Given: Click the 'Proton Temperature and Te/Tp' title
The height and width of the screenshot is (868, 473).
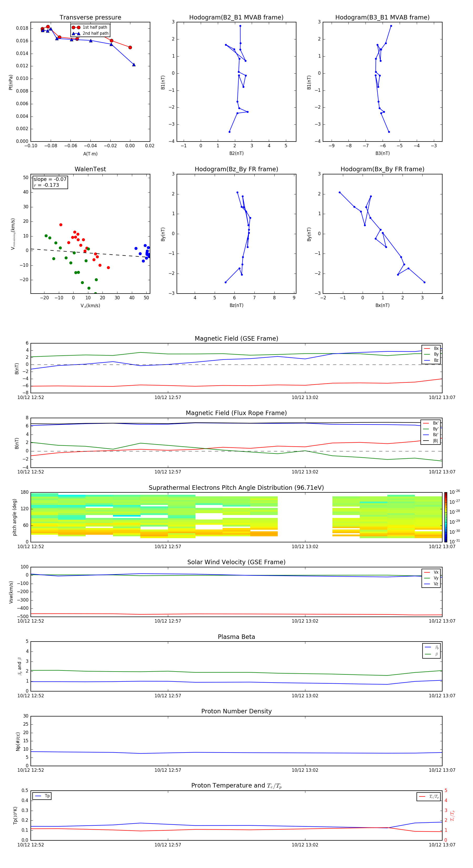Looking at the screenshot, I should [x=236, y=786].
